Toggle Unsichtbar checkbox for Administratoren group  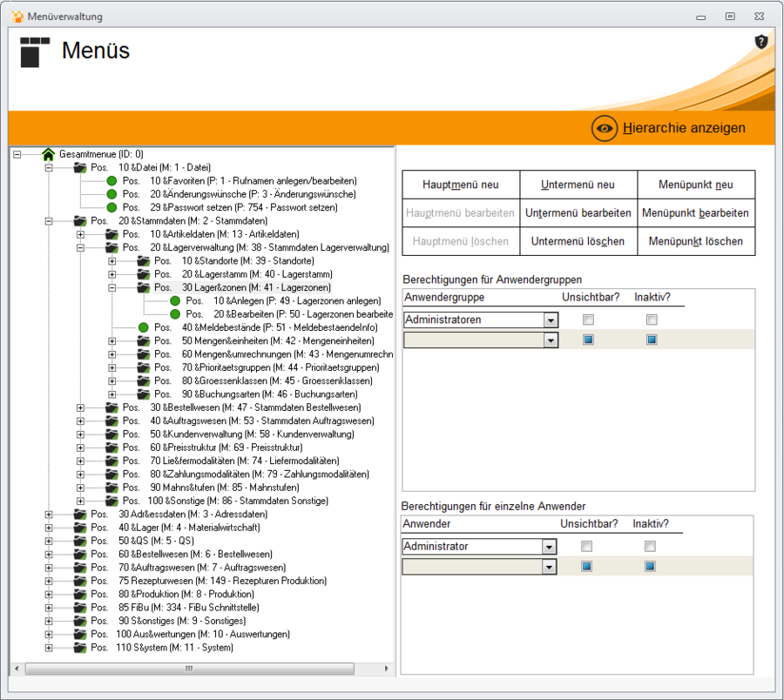pos(589,320)
